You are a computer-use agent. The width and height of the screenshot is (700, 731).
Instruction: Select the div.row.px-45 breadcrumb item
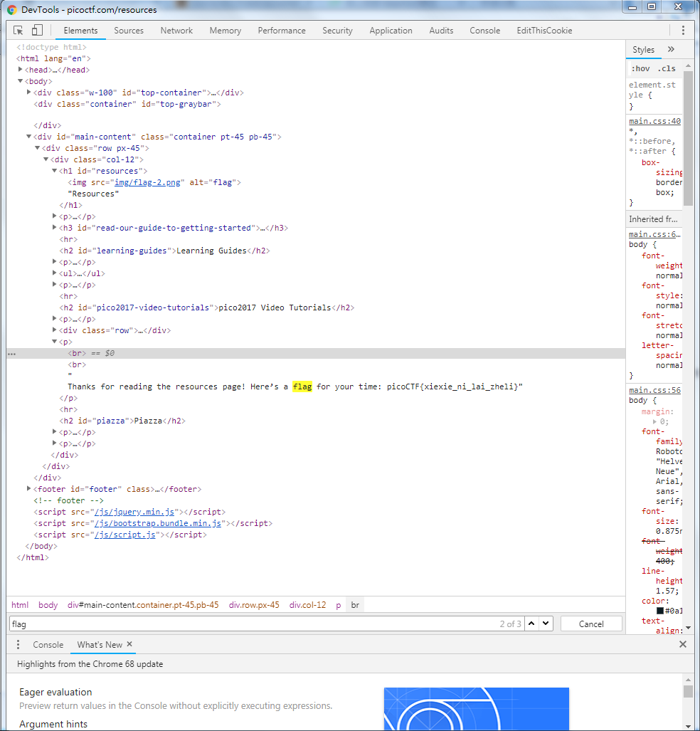[x=254, y=605]
